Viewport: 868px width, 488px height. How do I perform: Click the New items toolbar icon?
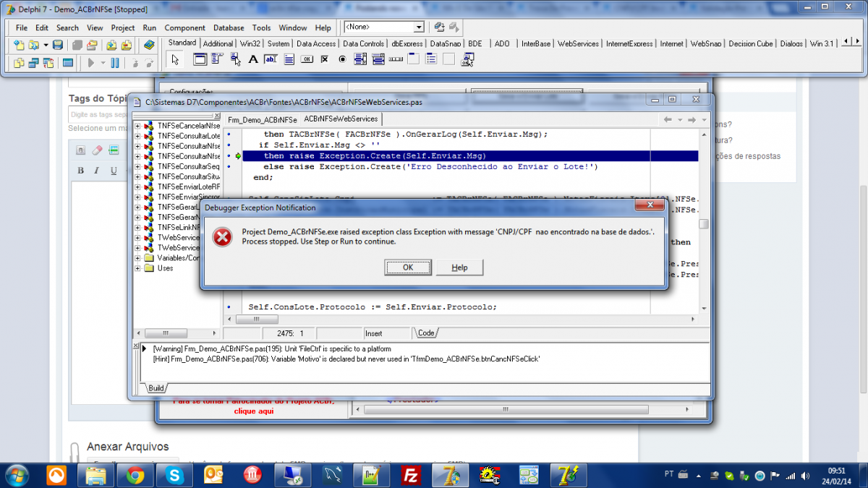20,45
